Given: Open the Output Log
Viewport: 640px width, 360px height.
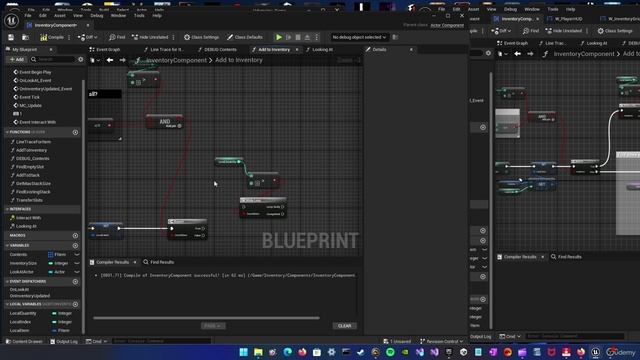Looking at the screenshot, I should 64,341.
